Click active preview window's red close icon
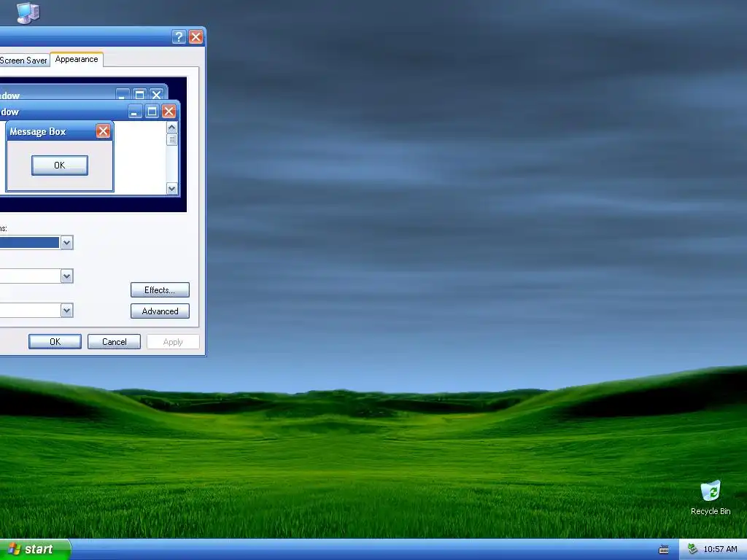 pyautogui.click(x=169, y=112)
